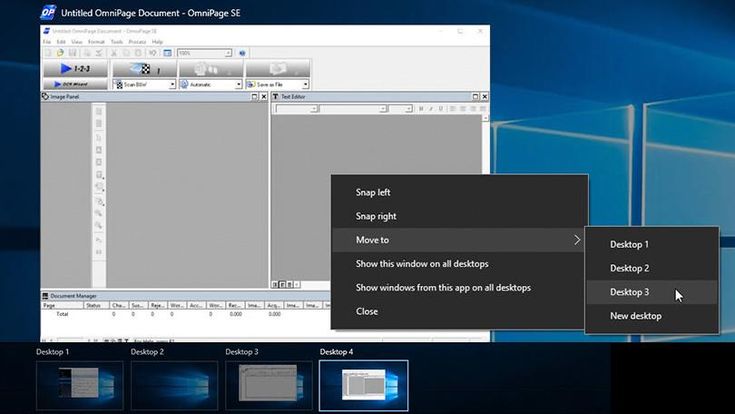The width and height of the screenshot is (735, 414).
Task: Click first view button at Text Editor bottom
Action: click(275, 285)
